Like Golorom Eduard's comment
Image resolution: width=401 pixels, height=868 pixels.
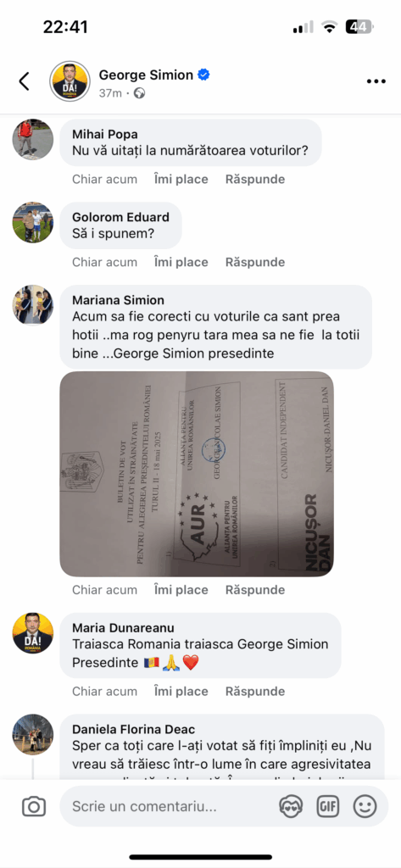pyautogui.click(x=181, y=263)
